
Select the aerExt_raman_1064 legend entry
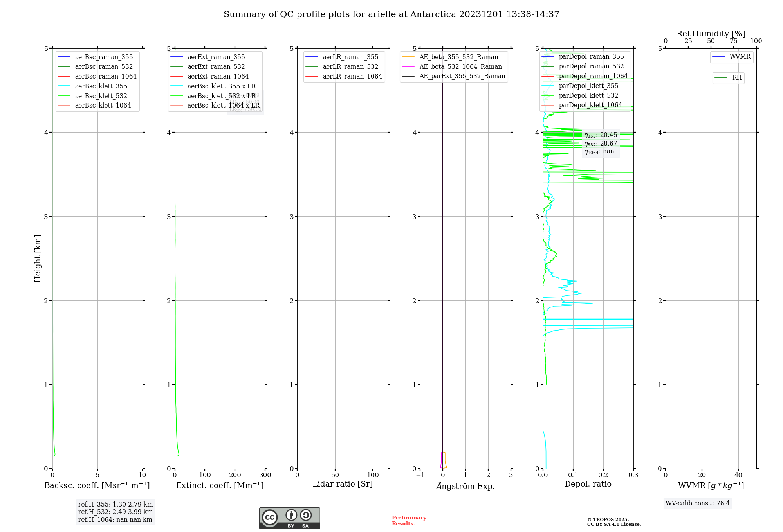(218, 77)
